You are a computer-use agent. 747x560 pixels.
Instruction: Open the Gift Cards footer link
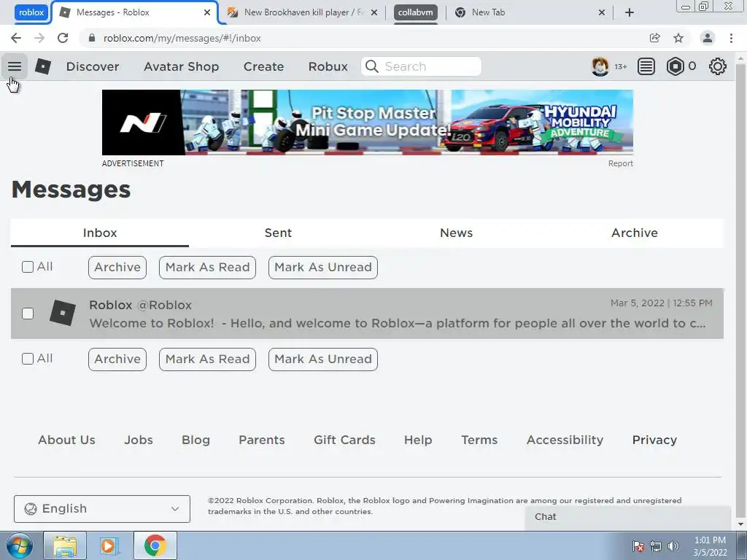[344, 440]
